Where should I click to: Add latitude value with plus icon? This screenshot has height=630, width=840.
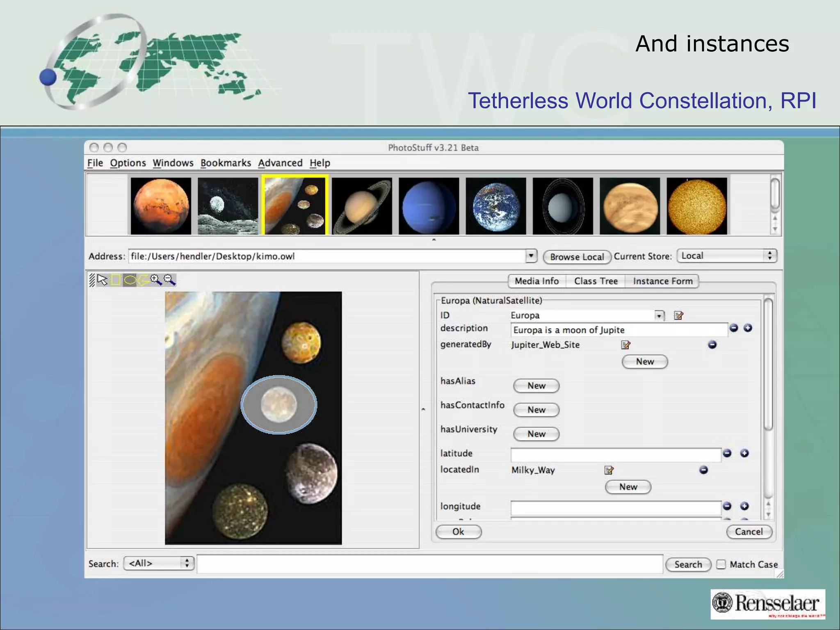(x=744, y=453)
